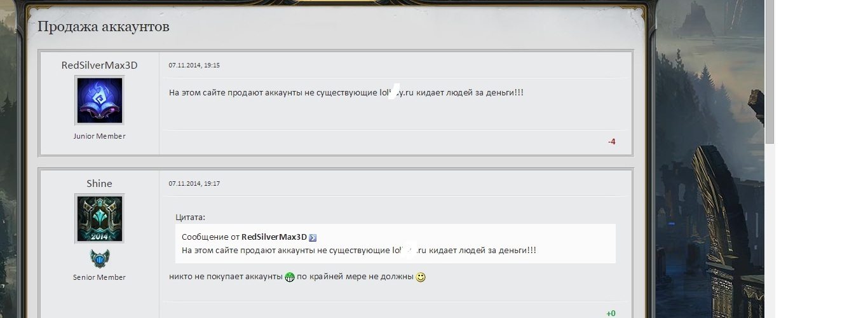
Task: Click the +0 rating on Shine's post
Action: tap(611, 314)
